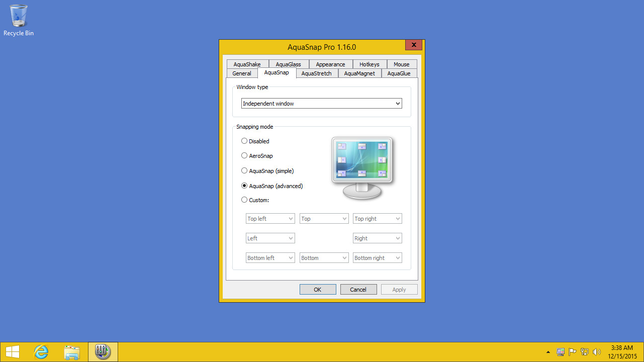
Task: Click the network status tray icon
Action: tap(584, 351)
